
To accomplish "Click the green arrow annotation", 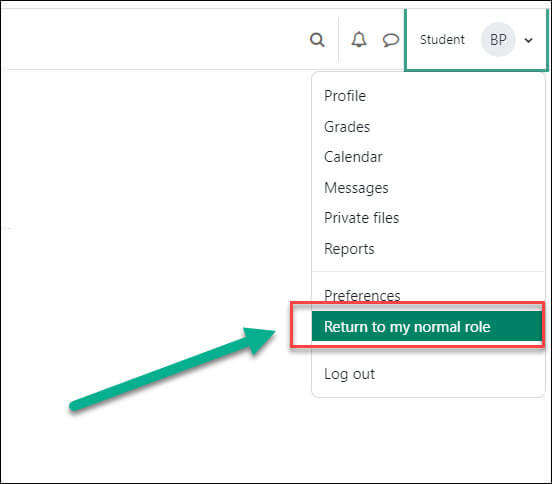I will [172, 369].
